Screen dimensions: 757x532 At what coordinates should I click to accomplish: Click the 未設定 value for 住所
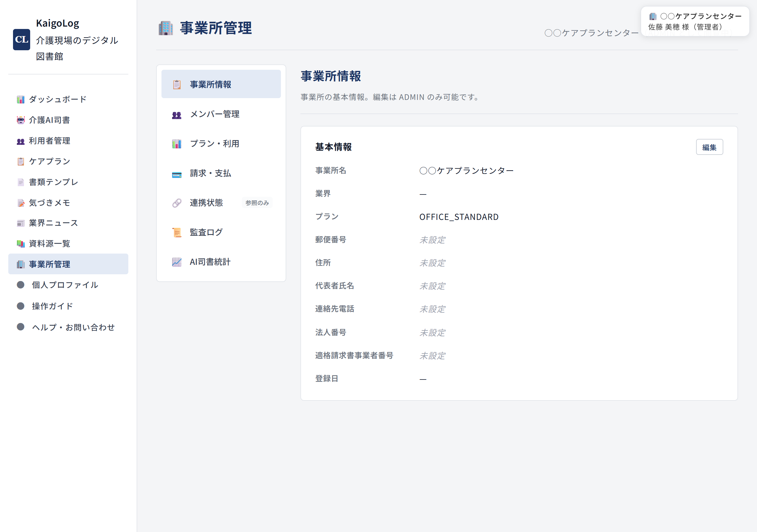pyautogui.click(x=432, y=263)
